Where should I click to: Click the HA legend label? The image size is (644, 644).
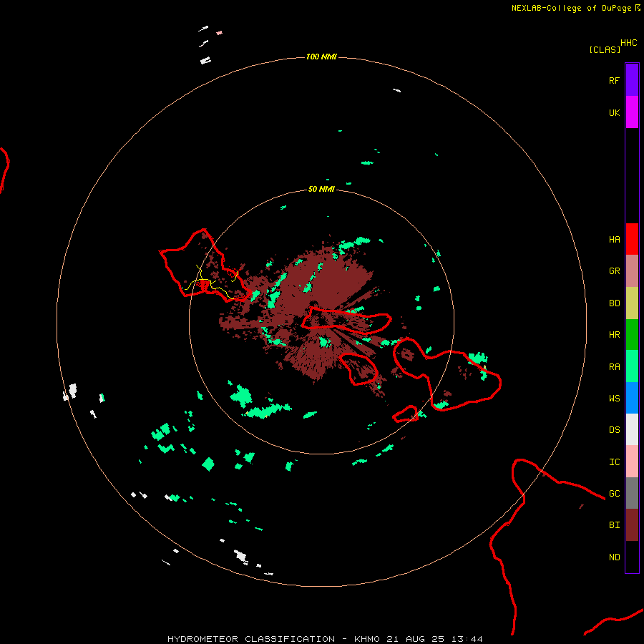tap(615, 240)
